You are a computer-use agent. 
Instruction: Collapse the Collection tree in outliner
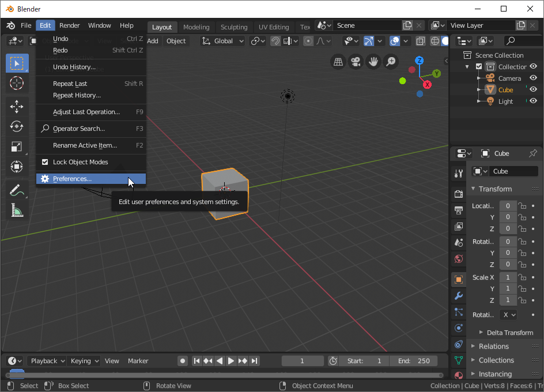[x=467, y=67]
